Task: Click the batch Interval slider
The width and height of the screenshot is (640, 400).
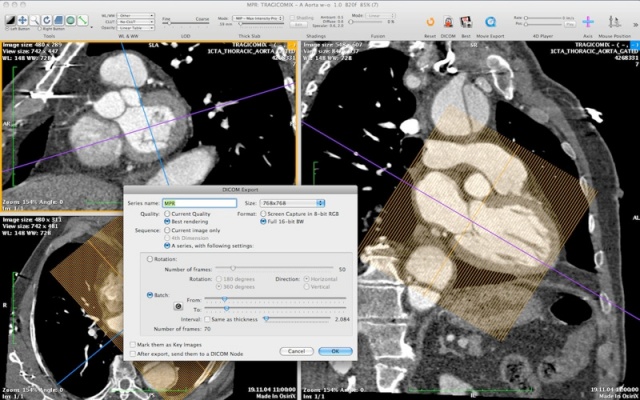Action: point(295,319)
